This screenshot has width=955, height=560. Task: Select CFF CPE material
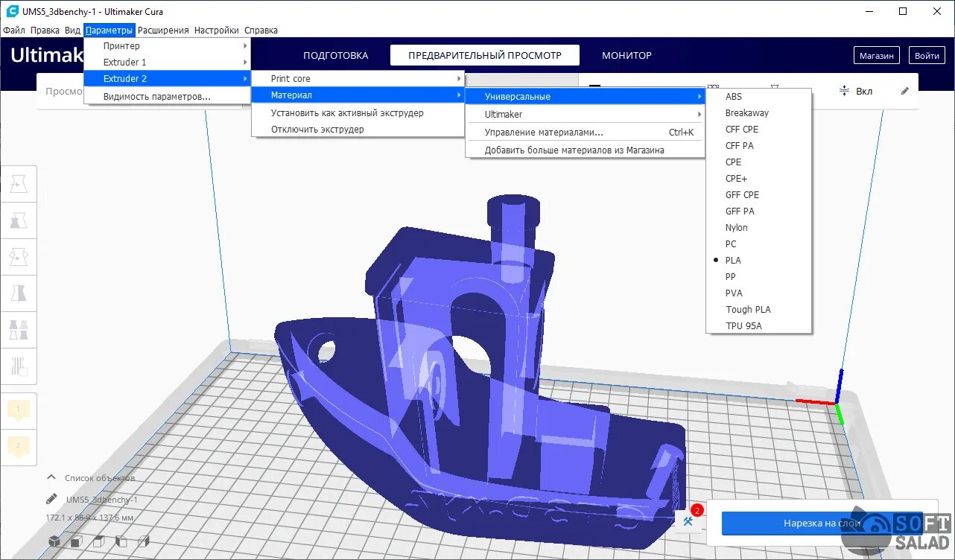758,130
